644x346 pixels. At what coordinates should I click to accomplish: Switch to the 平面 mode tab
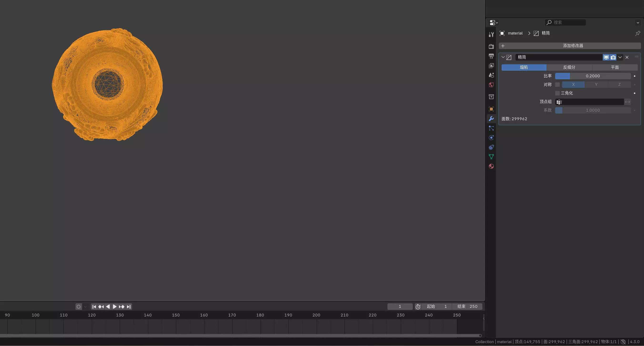[614, 67]
